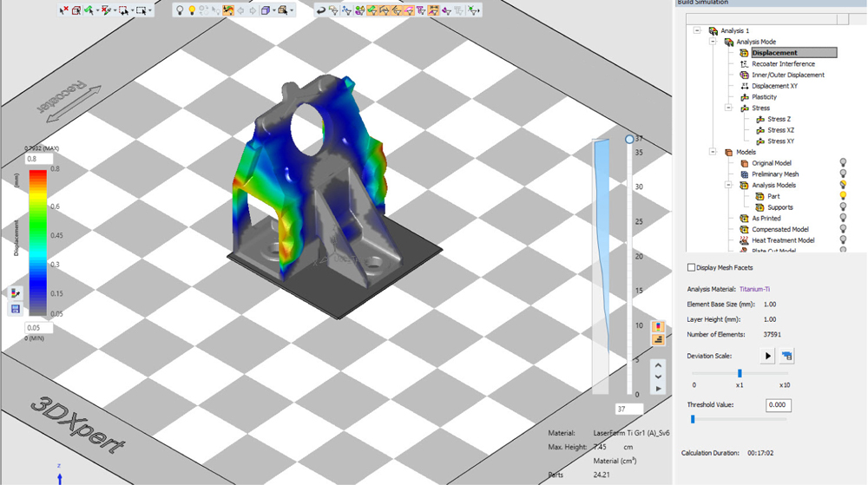The height and width of the screenshot is (485, 868).
Task: Select Compensated Model in the tree
Action: (780, 229)
